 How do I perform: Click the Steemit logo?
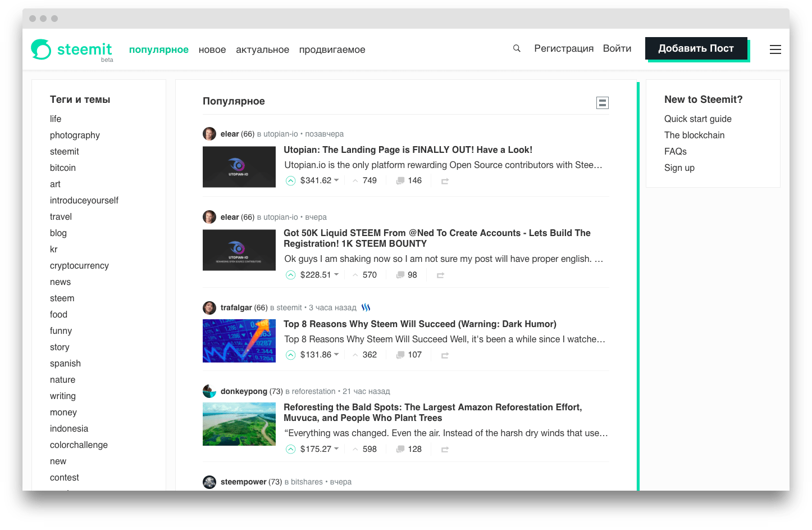tap(72, 49)
